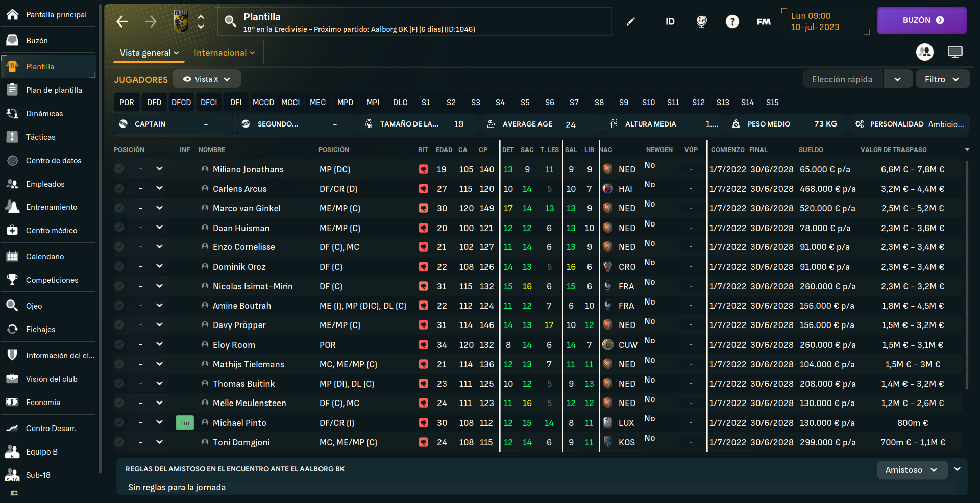
Task: Open the Elección rápida dropdown arrow
Action: click(898, 79)
